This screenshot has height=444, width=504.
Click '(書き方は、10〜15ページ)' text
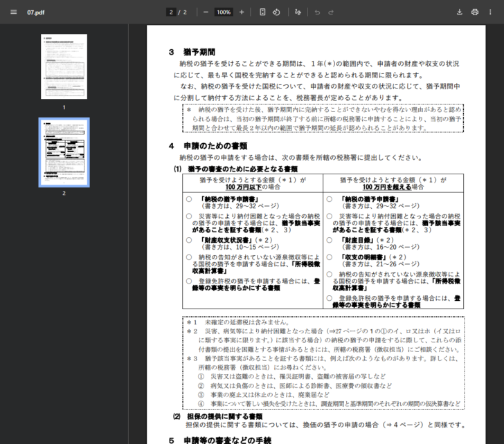tap(240, 247)
